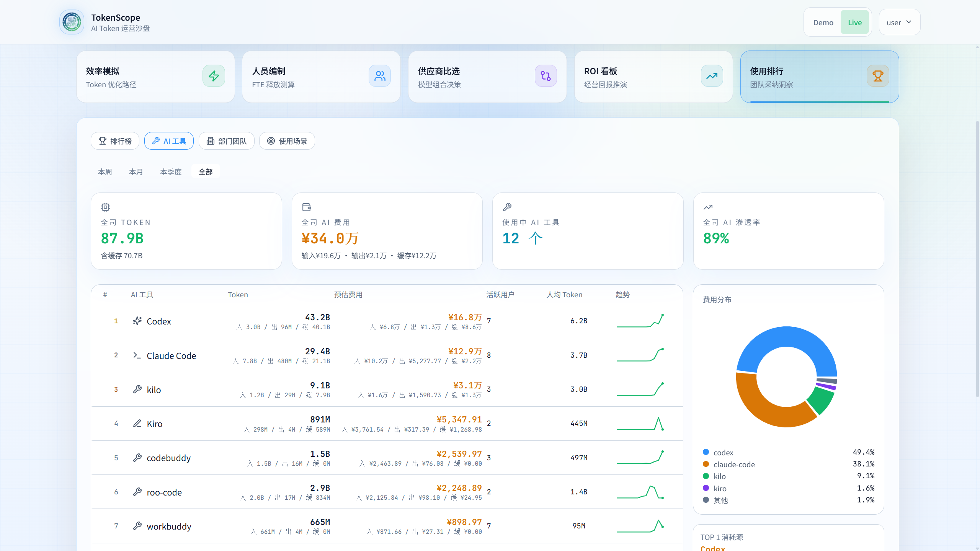Select the 本季度 time range
Screen dimensions: 980x551
(x=171, y=172)
